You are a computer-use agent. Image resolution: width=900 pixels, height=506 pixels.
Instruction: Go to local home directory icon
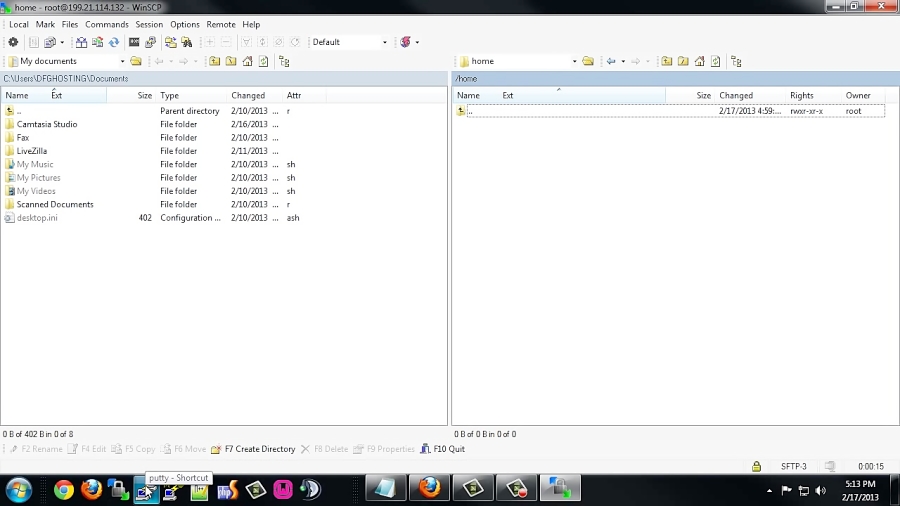(247, 61)
